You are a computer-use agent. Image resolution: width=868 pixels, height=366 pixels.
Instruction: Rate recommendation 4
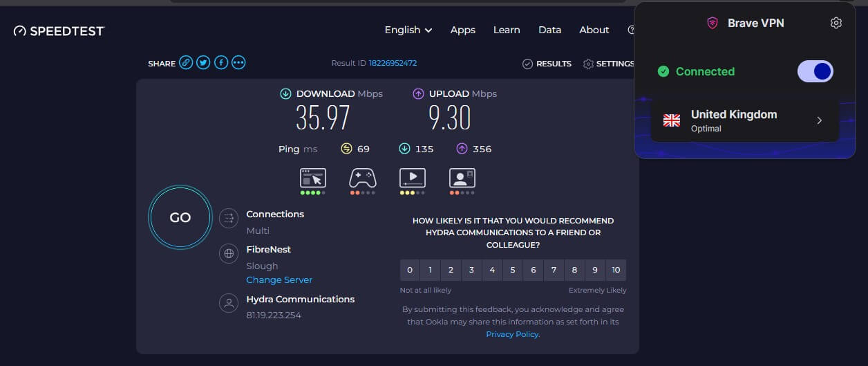click(492, 270)
